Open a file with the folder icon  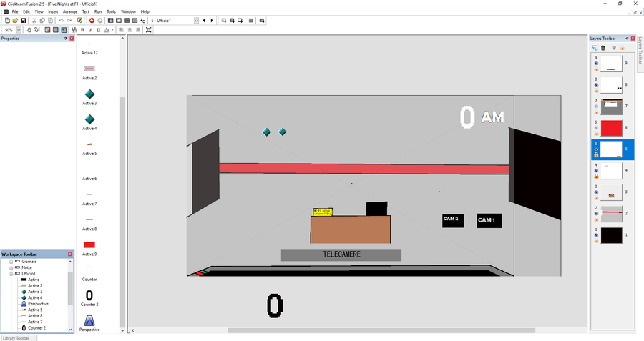(x=15, y=21)
